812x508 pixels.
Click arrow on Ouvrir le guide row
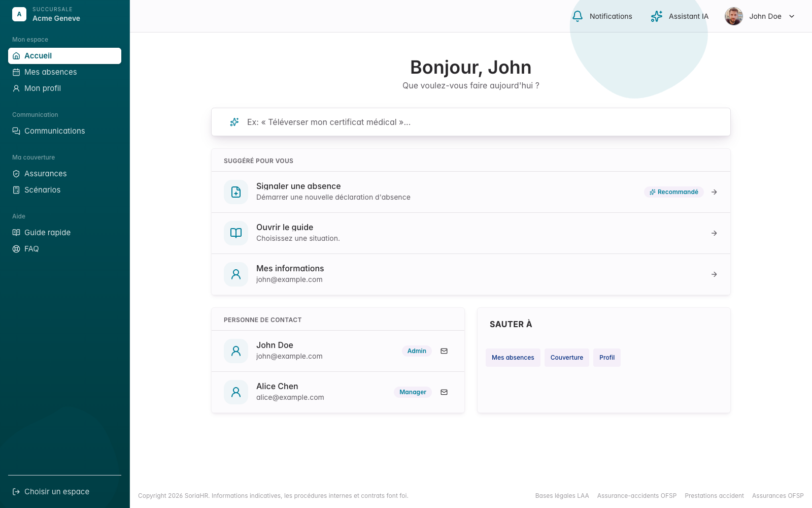714,233
